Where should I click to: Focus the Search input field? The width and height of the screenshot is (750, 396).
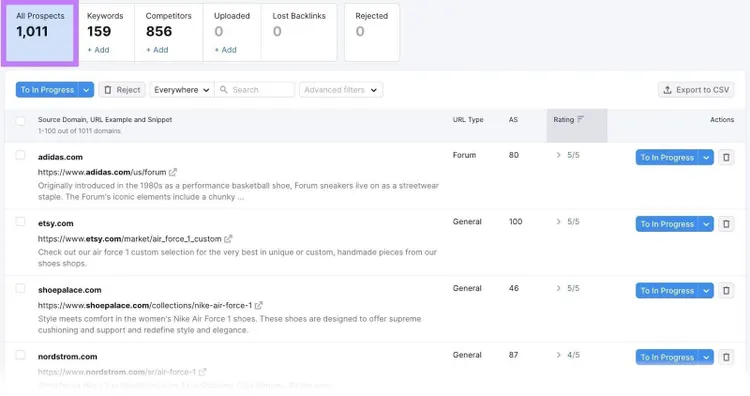[255, 90]
